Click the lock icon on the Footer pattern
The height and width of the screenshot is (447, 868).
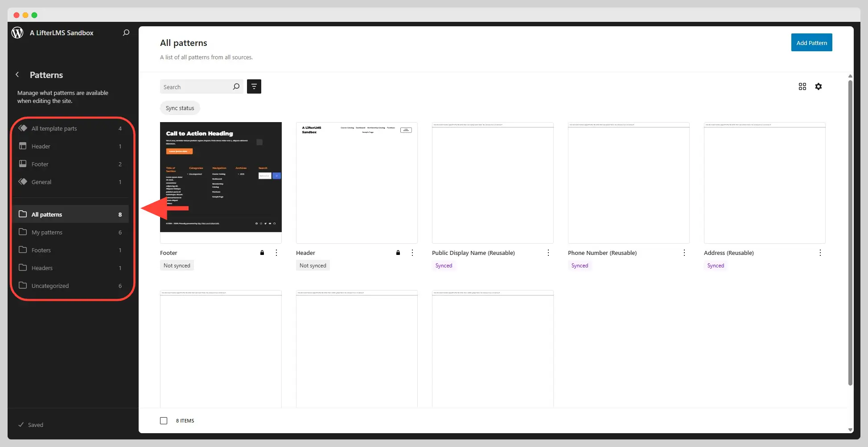pos(262,253)
